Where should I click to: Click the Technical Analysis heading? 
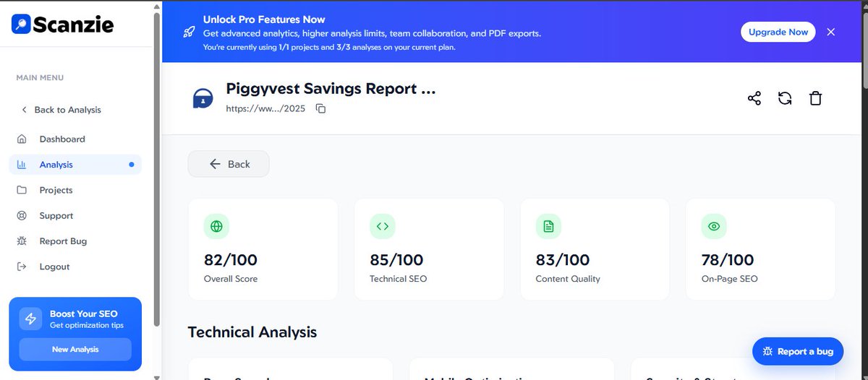tap(252, 332)
